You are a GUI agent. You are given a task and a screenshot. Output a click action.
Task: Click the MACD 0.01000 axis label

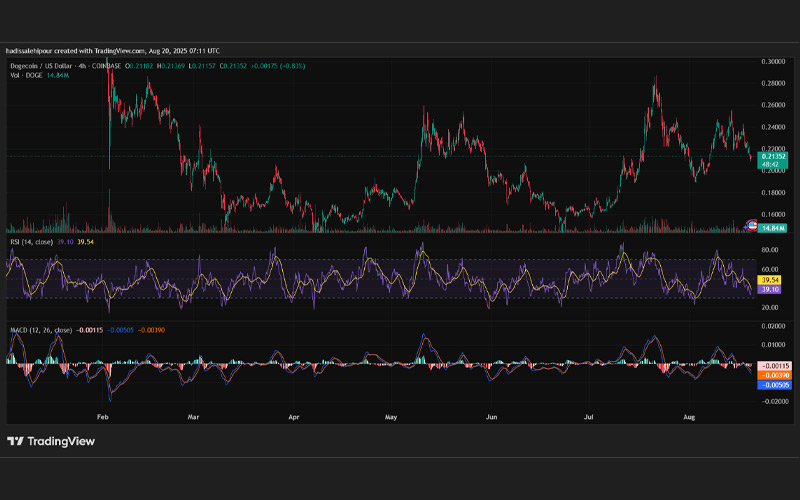pyautogui.click(x=773, y=345)
